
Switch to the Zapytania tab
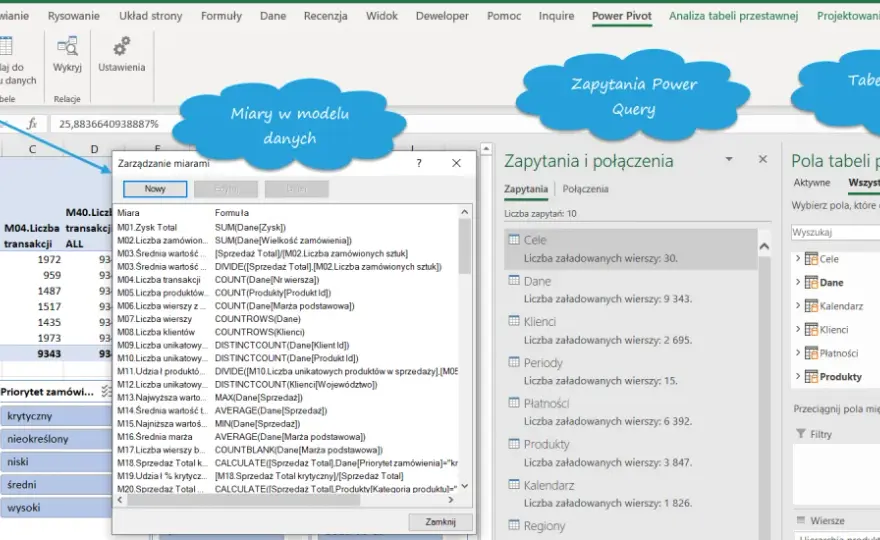click(526, 189)
